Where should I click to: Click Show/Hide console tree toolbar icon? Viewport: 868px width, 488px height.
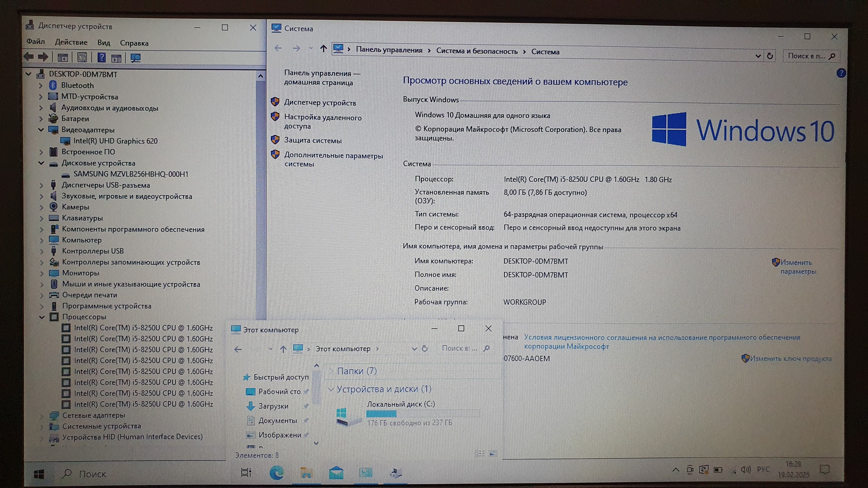(x=63, y=58)
